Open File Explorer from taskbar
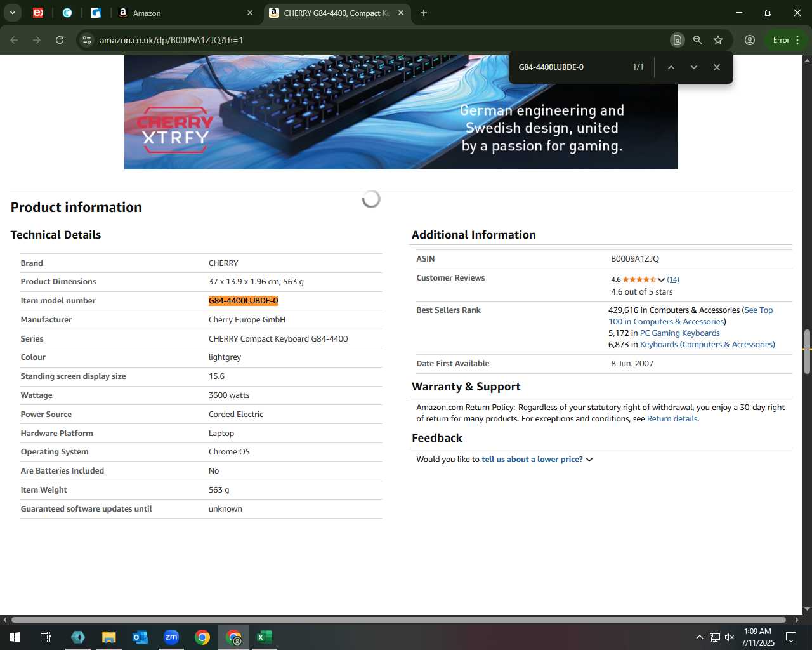The image size is (812, 650). tap(109, 637)
